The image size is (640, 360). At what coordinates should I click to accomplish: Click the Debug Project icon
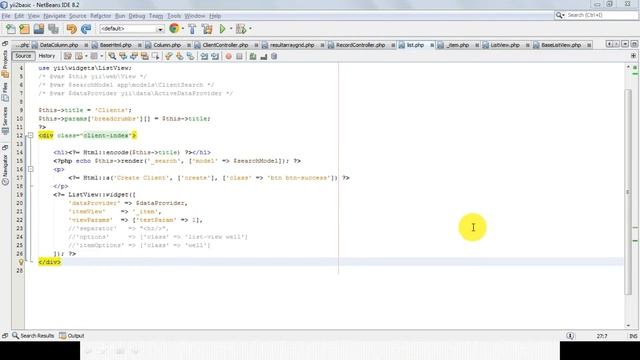click(x=241, y=29)
